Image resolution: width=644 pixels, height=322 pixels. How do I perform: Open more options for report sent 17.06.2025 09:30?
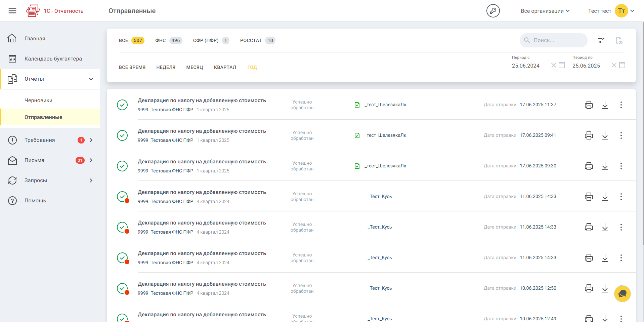[621, 166]
